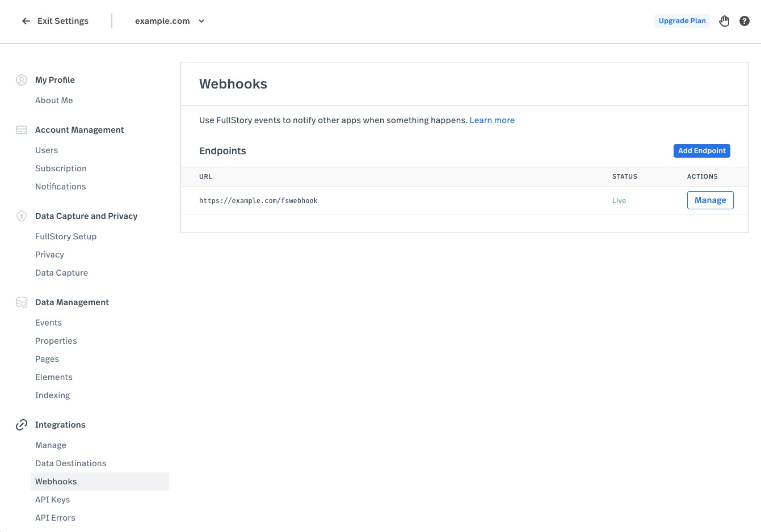This screenshot has height=532, width=761.
Task: Open Notifications settings
Action: pos(61,187)
